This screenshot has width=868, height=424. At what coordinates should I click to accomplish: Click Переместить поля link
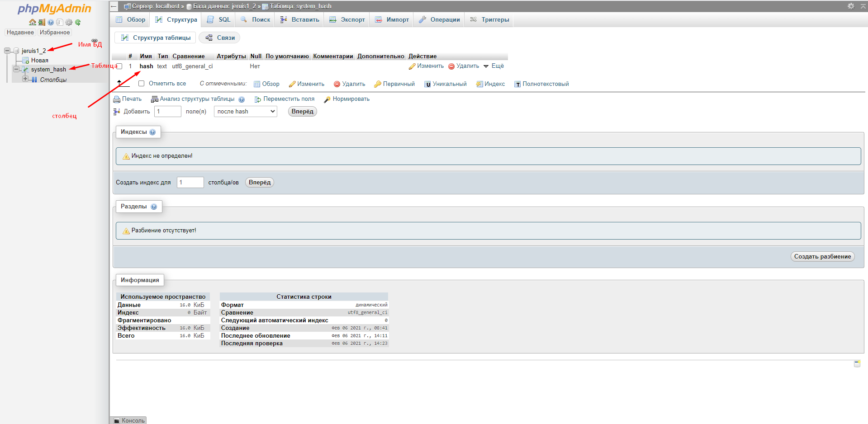click(285, 99)
